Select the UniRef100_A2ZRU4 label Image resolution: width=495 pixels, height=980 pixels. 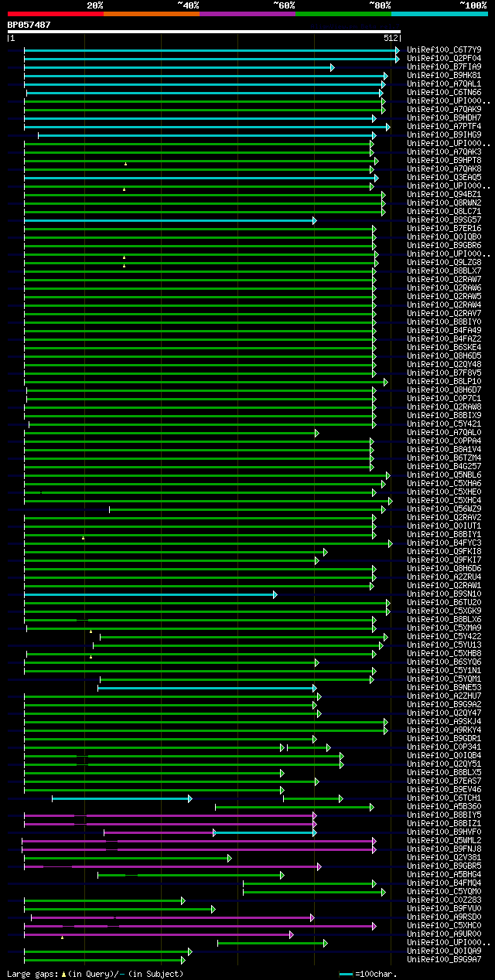[445, 577]
